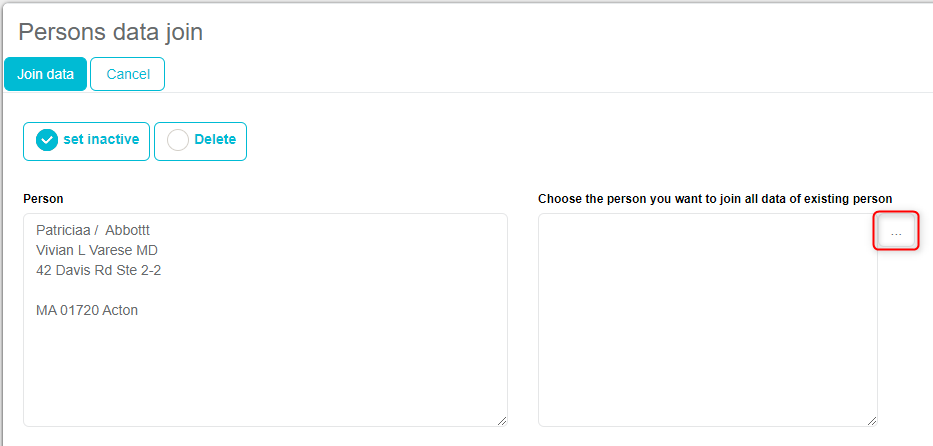Select the empty Delete radio circle
Screen dimensions: 933x446
pyautogui.click(x=178, y=141)
